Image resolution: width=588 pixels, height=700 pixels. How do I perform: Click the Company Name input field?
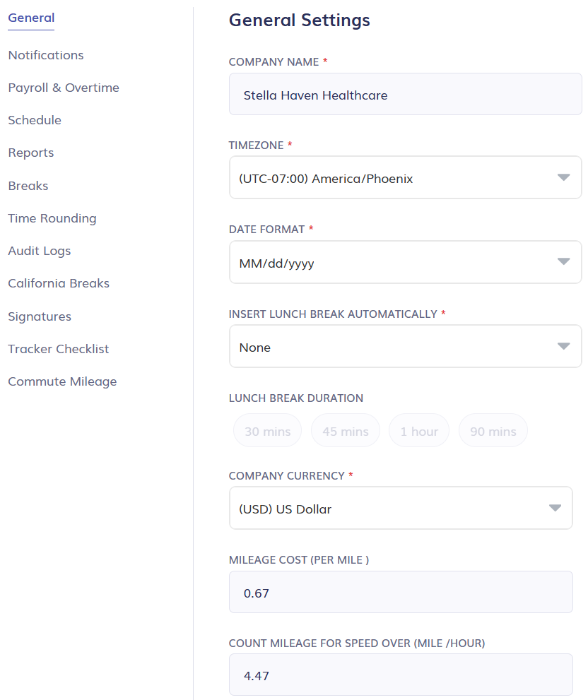pyautogui.click(x=405, y=94)
